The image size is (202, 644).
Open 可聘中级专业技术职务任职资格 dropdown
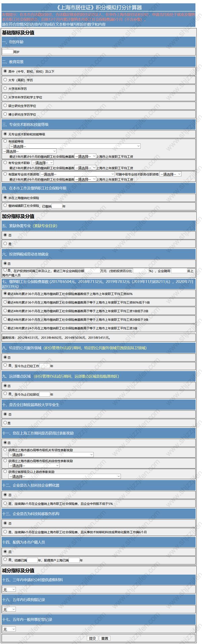171,174
